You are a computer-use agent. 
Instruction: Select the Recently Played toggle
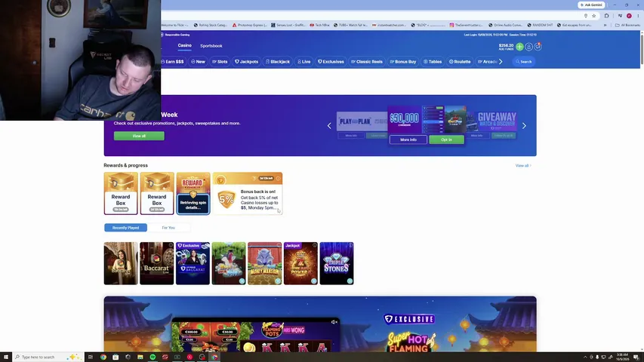(x=125, y=227)
